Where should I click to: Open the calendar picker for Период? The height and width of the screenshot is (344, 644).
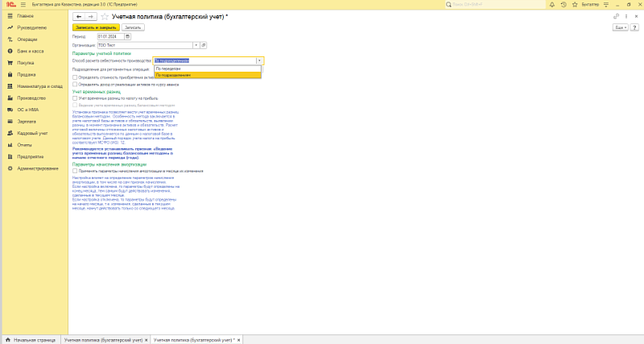click(x=127, y=36)
